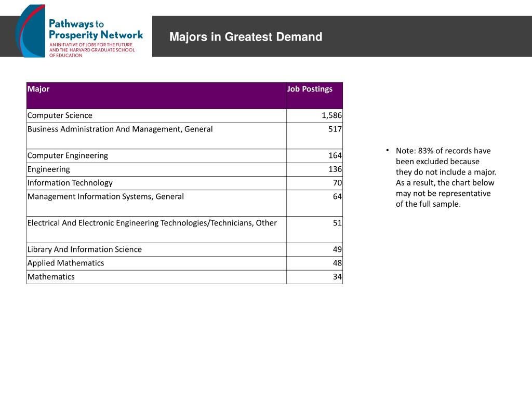Viewport: 532px width, 399px height.
Task: Click the Pathways to Prosperity Network logo
Action: [79, 31]
